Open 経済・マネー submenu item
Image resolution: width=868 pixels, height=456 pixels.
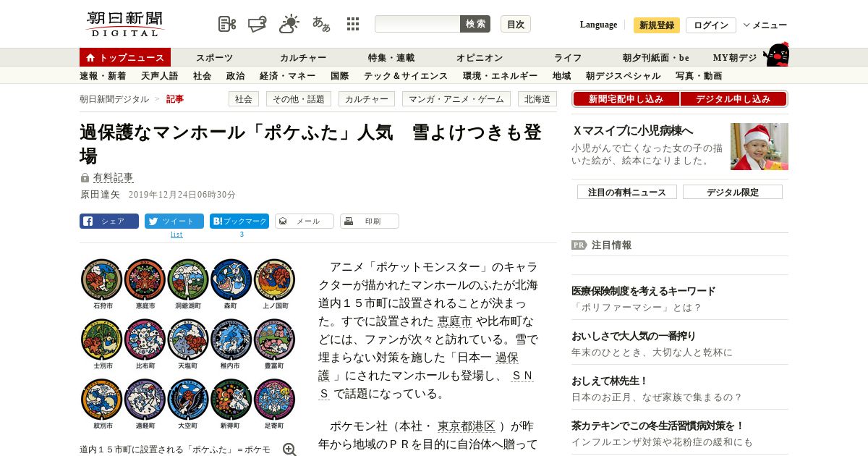(287, 75)
